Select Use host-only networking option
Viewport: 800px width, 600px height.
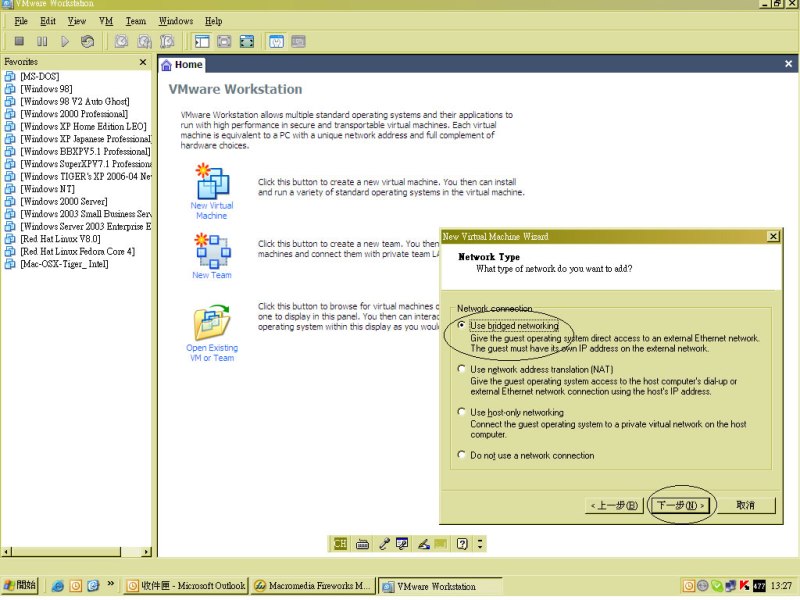[462, 411]
